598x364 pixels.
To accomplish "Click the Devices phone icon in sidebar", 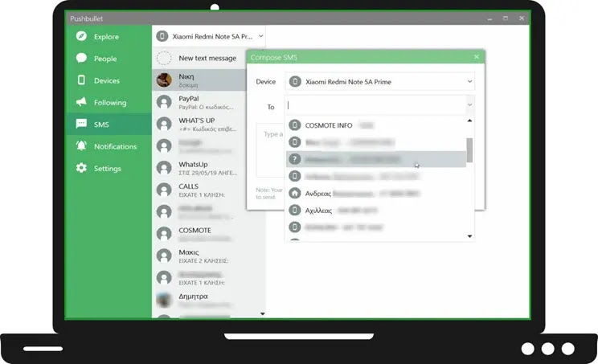I will point(81,80).
